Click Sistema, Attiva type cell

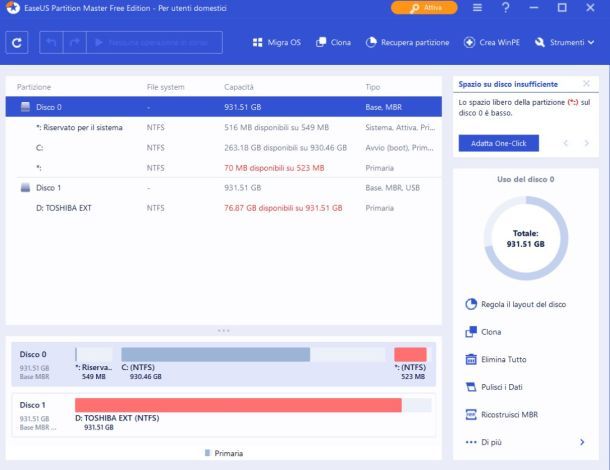tap(400, 127)
